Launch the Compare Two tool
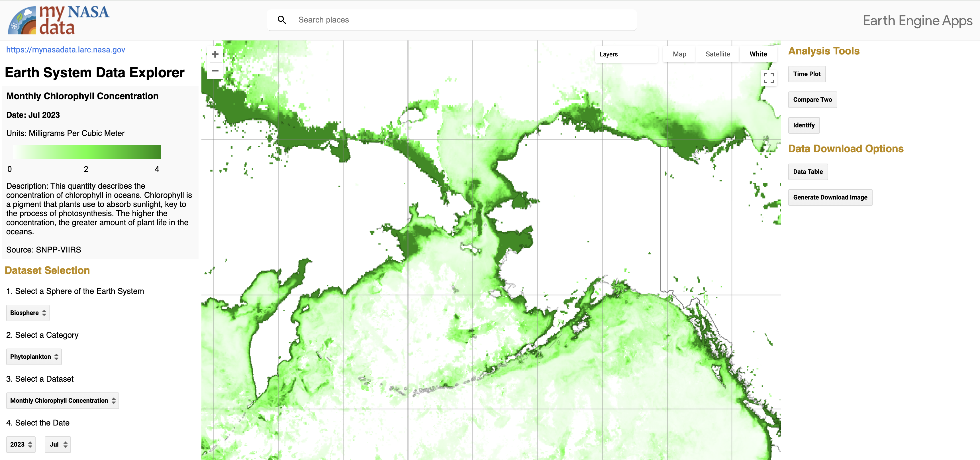Screen dimensions: 980x460 (x=812, y=99)
